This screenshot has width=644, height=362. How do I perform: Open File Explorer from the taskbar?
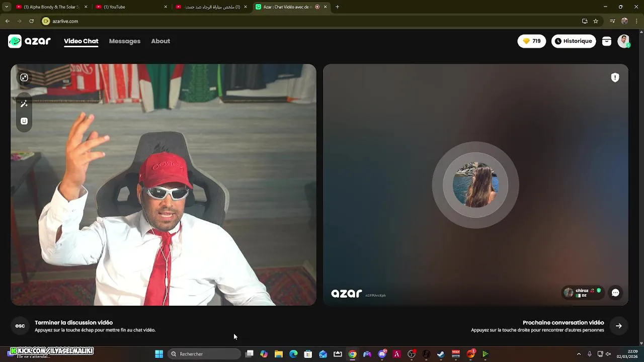(x=278, y=354)
